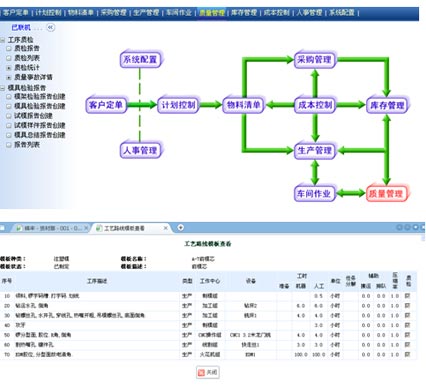Close the 工艺路线模板查看 tab
This screenshot has height=392, width=426.
(166, 228)
